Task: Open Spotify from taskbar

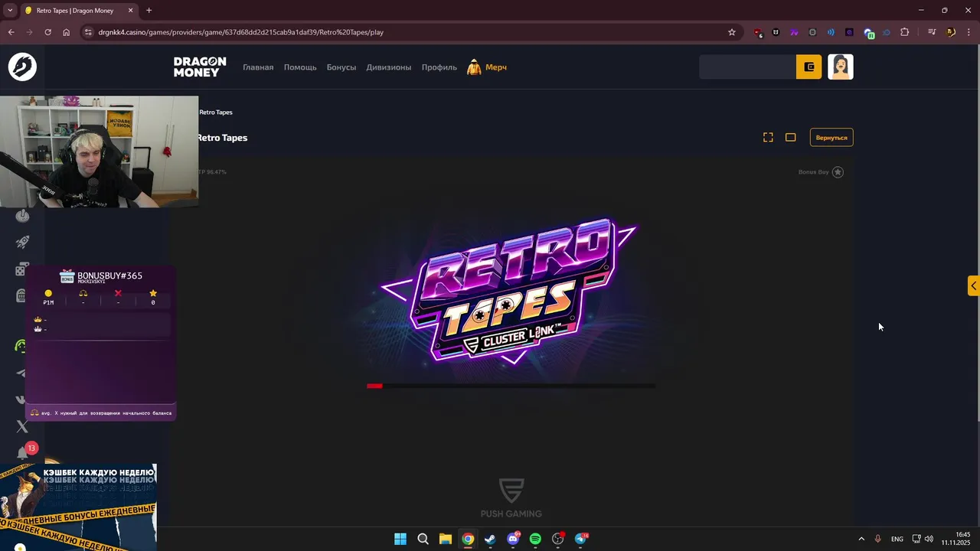Action: [535, 539]
